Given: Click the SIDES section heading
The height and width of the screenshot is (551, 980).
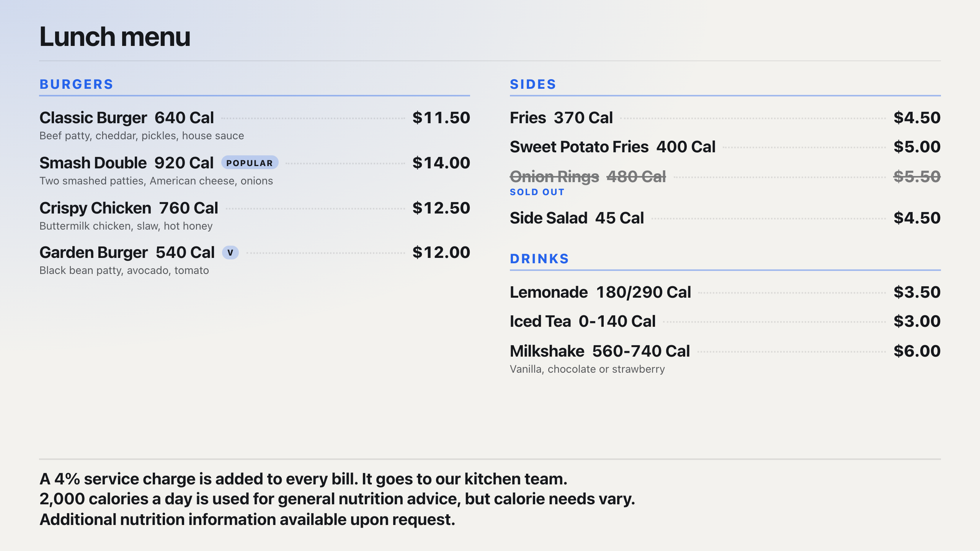Looking at the screenshot, I should click(533, 84).
